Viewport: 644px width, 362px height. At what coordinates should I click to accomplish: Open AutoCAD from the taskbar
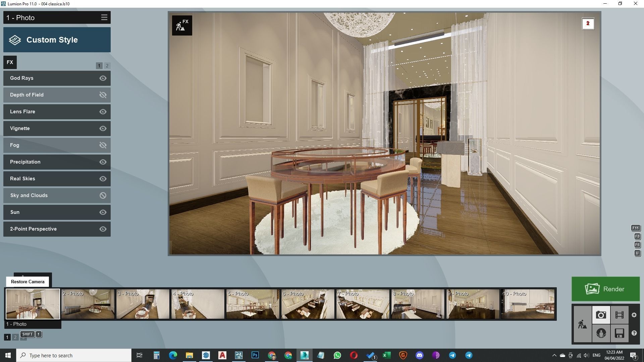coord(222,355)
